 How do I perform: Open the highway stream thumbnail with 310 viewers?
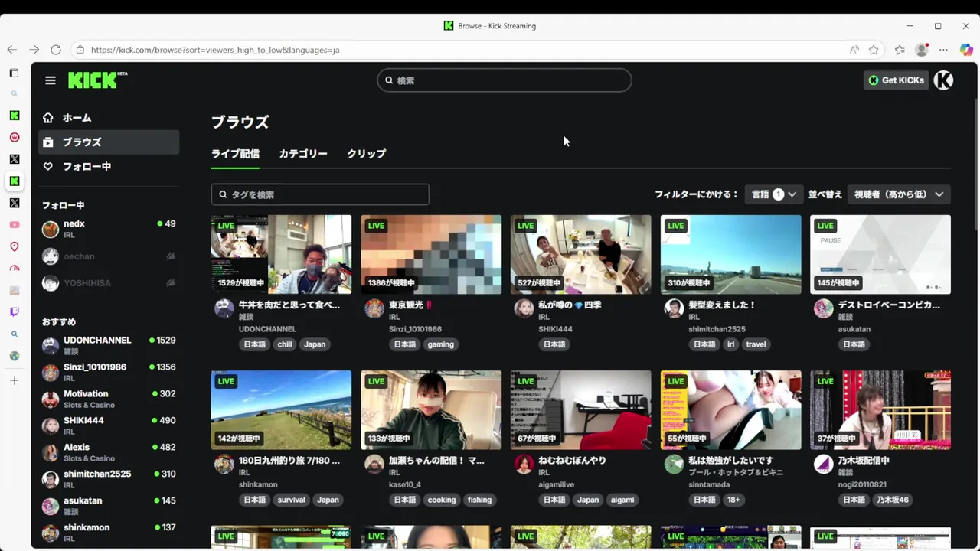pos(731,254)
